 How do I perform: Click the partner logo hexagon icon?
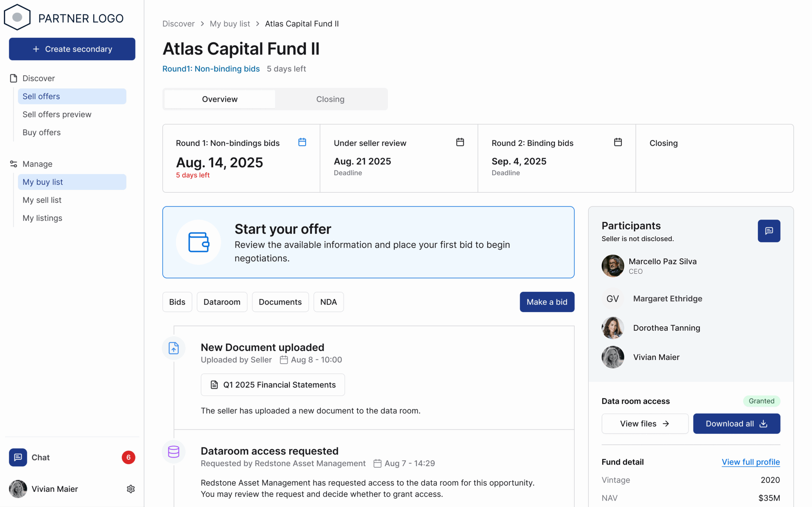17,17
